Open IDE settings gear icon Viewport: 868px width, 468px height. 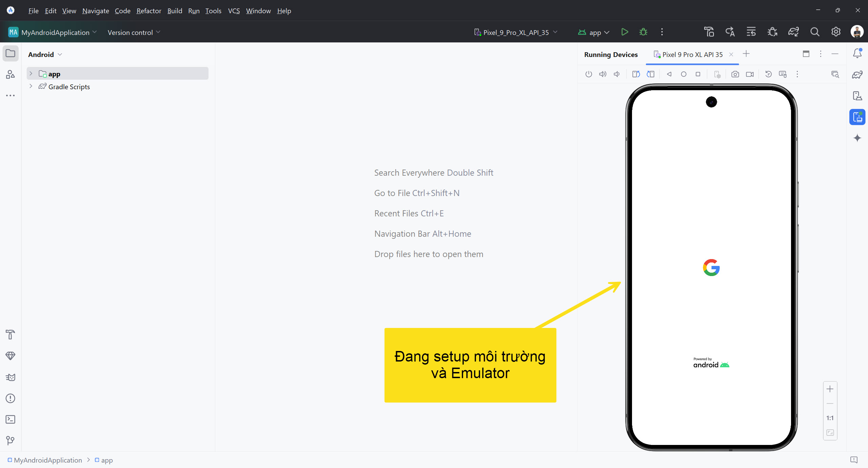click(x=836, y=32)
